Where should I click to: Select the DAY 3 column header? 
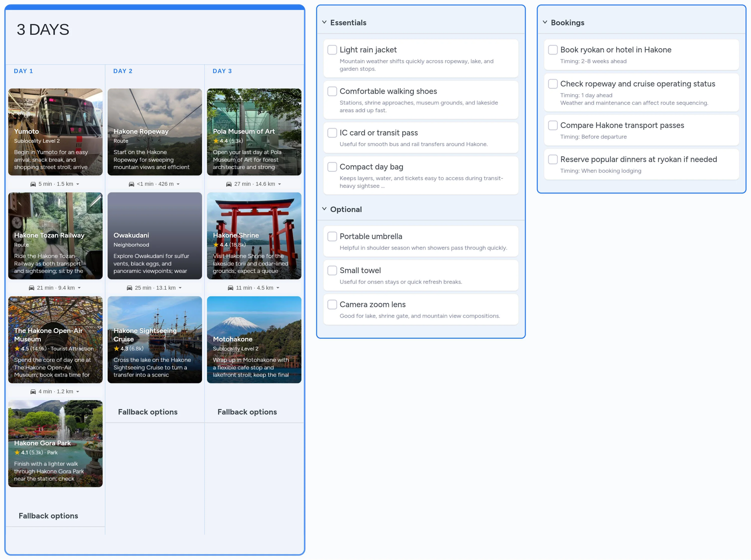pos(222,71)
